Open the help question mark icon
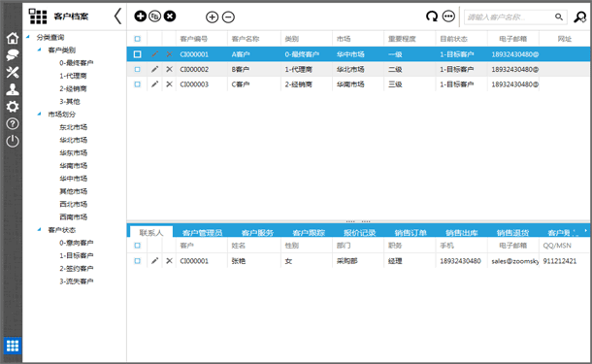Screen dimensions: 592x364 point(13,124)
